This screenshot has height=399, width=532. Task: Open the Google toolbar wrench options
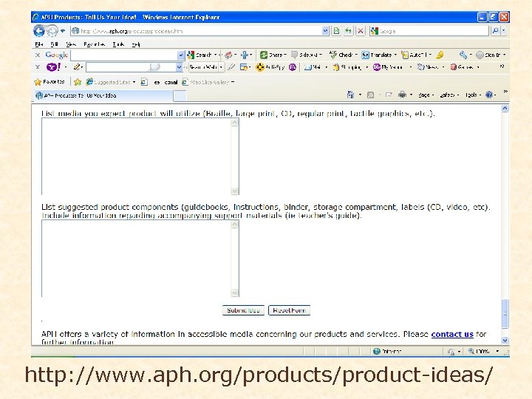pyautogui.click(x=463, y=55)
